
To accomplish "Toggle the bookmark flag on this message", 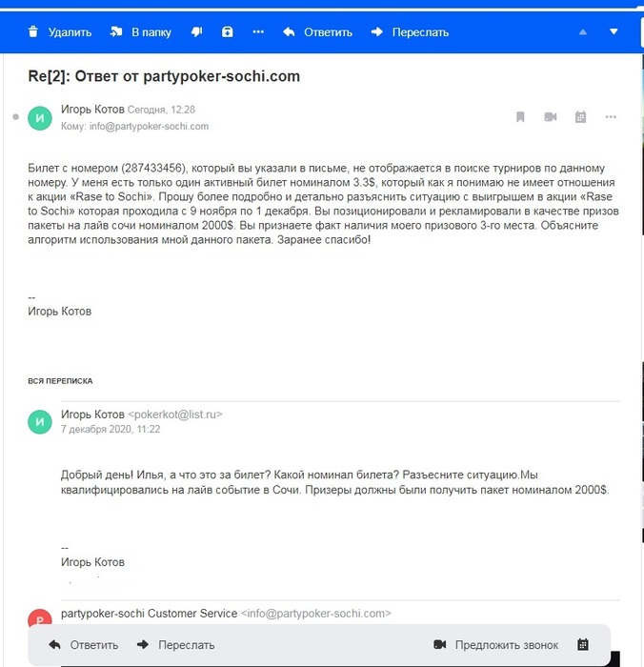I will tap(520, 116).
